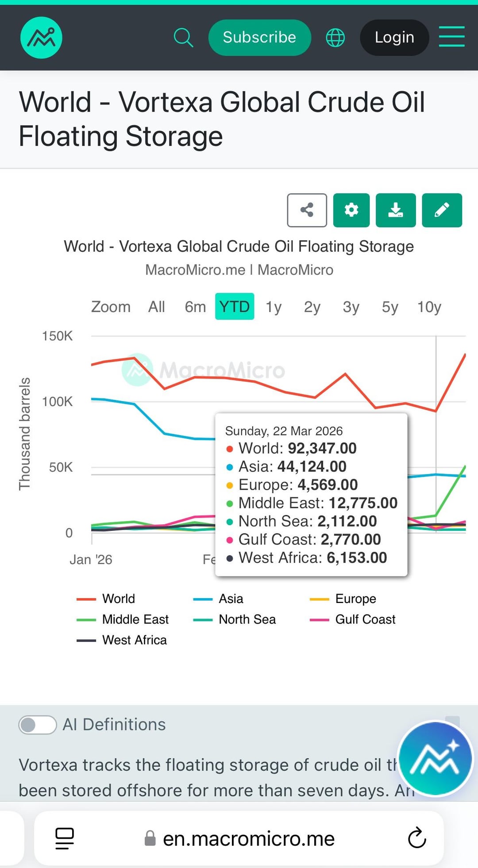This screenshot has width=478, height=868.
Task: Edit chart with the pencil icon
Action: (x=442, y=210)
